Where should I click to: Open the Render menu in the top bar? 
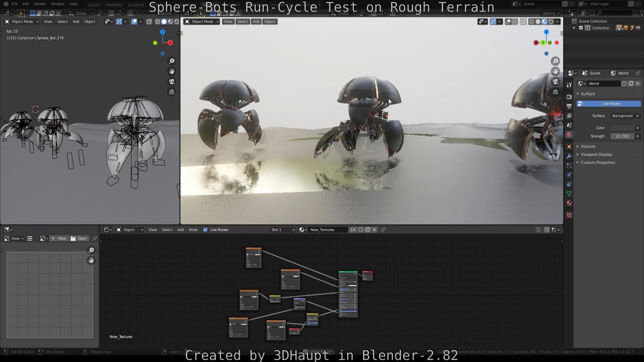point(40,4)
